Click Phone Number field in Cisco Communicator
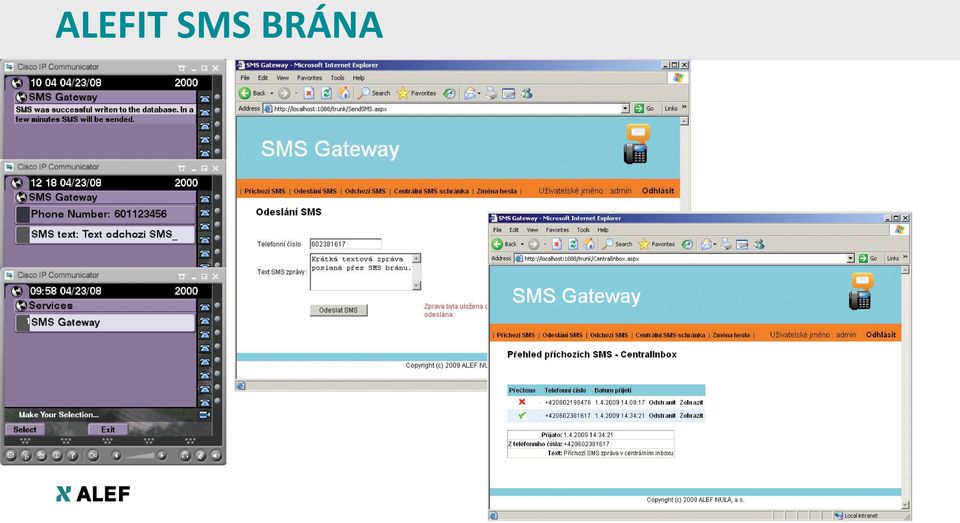Image resolution: width=960 pixels, height=523 pixels. [x=105, y=214]
